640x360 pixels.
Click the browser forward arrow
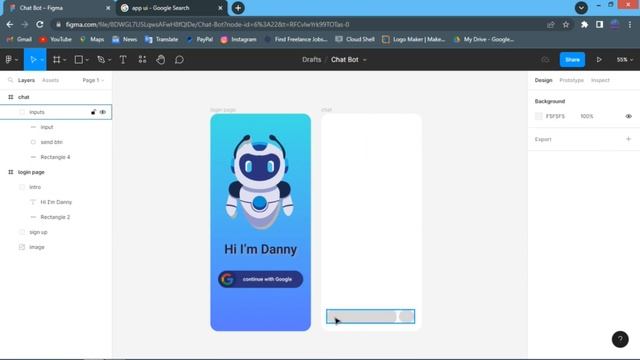click(x=24, y=24)
